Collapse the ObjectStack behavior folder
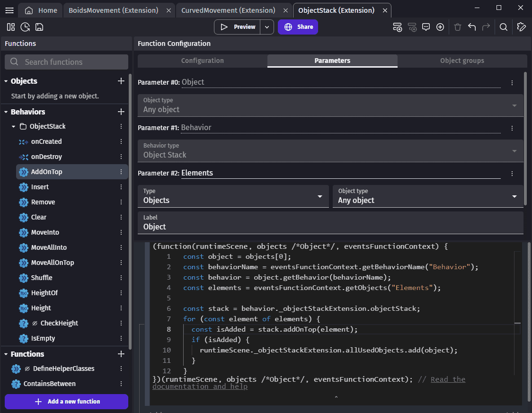Image resolution: width=532 pixels, height=413 pixels. tap(14, 127)
